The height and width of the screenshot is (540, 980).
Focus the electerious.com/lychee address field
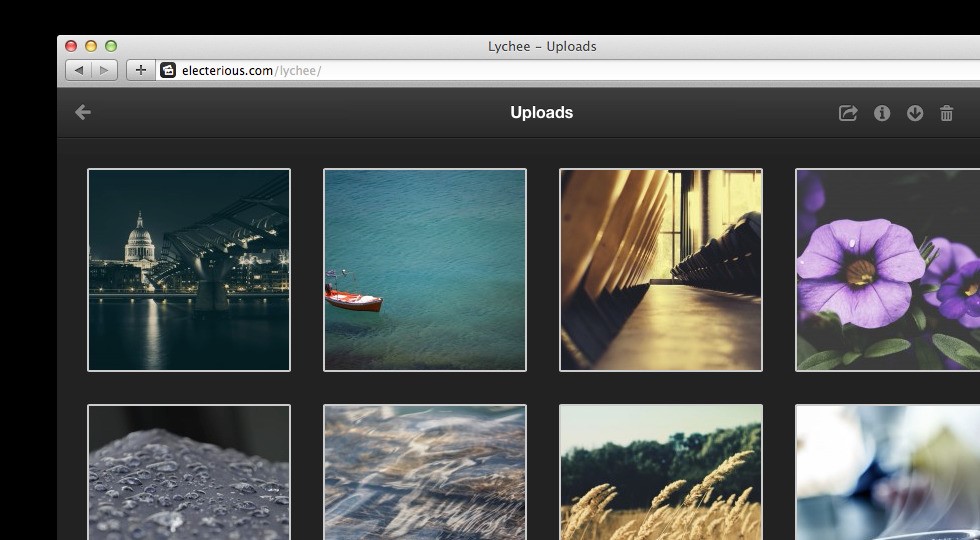pyautogui.click(x=569, y=70)
